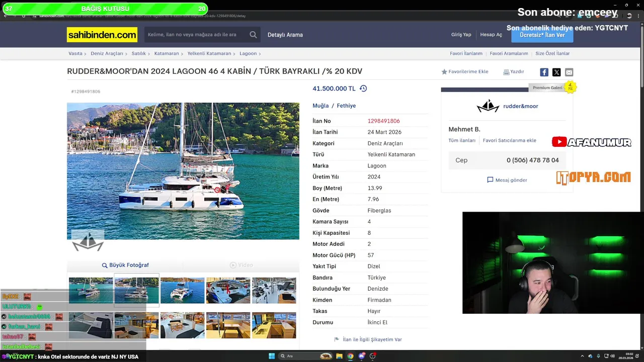Image resolution: width=644 pixels, height=362 pixels.
Task: Click Giriş Yap link
Action: [461, 35]
